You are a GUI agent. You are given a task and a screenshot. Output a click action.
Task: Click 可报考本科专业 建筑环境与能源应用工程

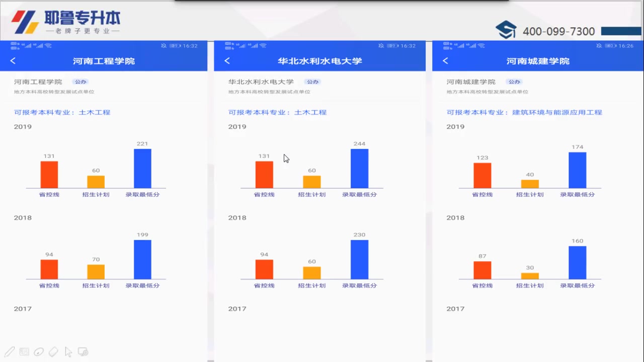click(x=524, y=112)
